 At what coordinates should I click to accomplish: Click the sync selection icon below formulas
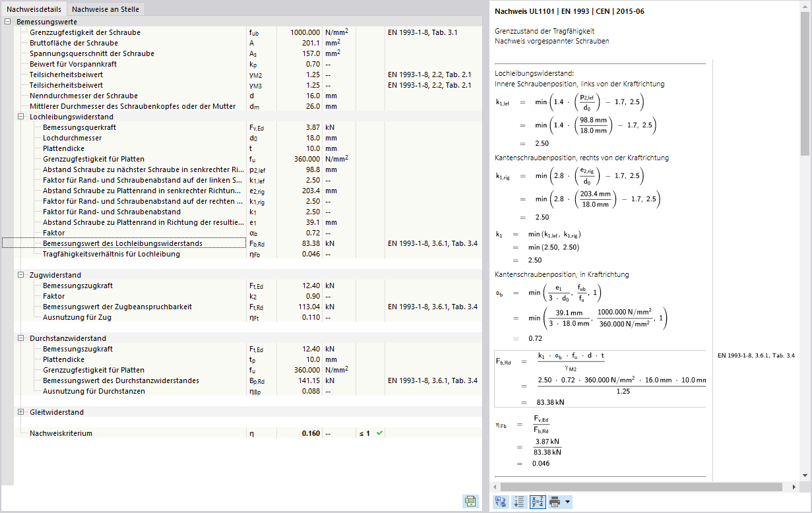point(500,501)
